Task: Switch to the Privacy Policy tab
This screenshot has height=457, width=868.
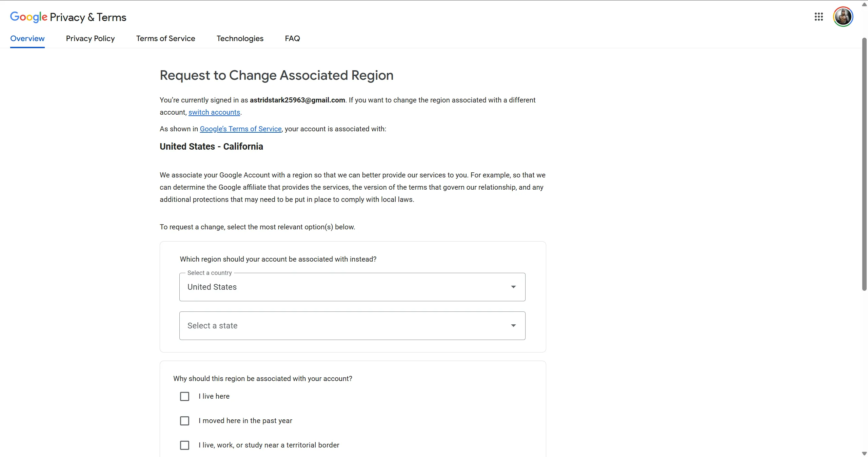Action: click(x=90, y=38)
